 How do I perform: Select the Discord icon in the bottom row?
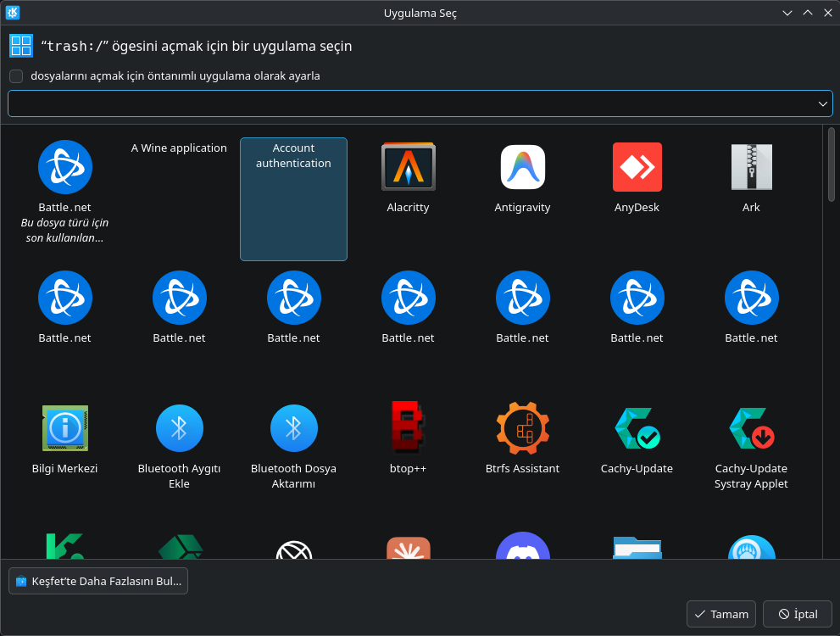[x=522, y=545]
